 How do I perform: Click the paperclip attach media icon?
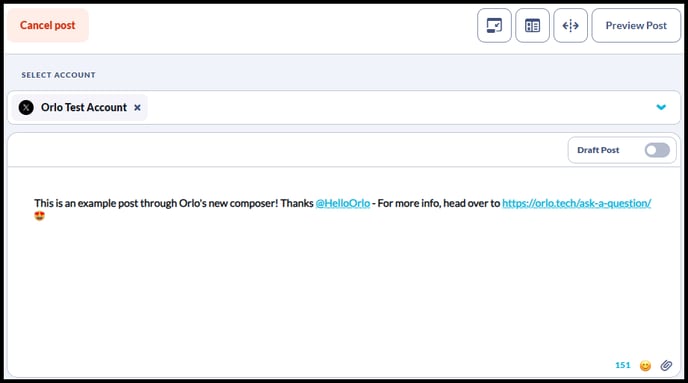pyautogui.click(x=666, y=365)
